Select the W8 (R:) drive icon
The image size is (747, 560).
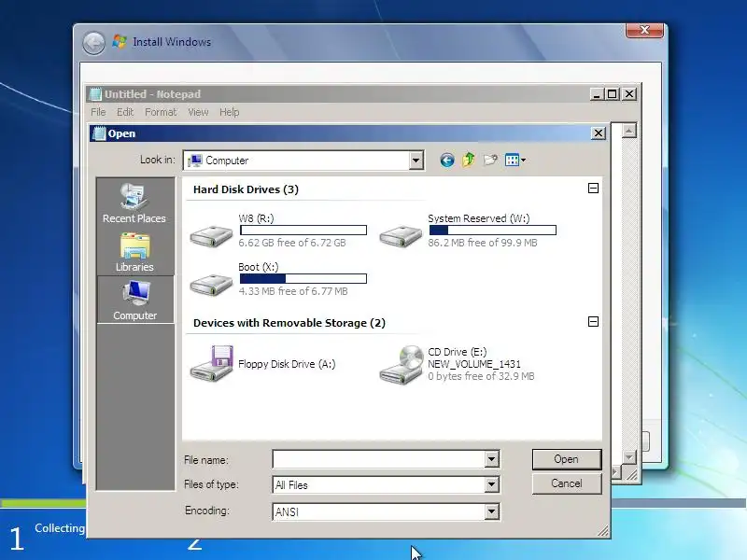pos(211,235)
